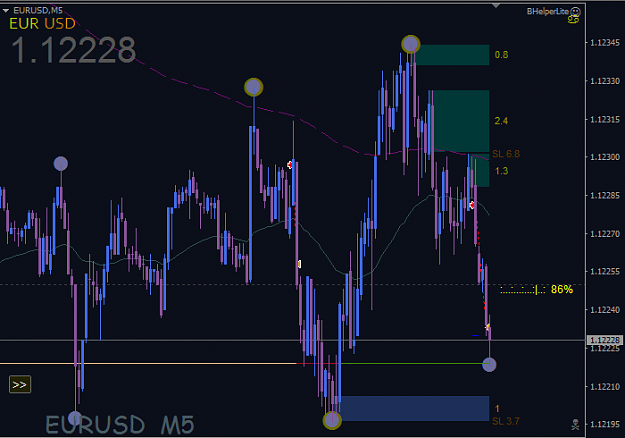Click the 1.12240 price axis label

tap(605, 310)
